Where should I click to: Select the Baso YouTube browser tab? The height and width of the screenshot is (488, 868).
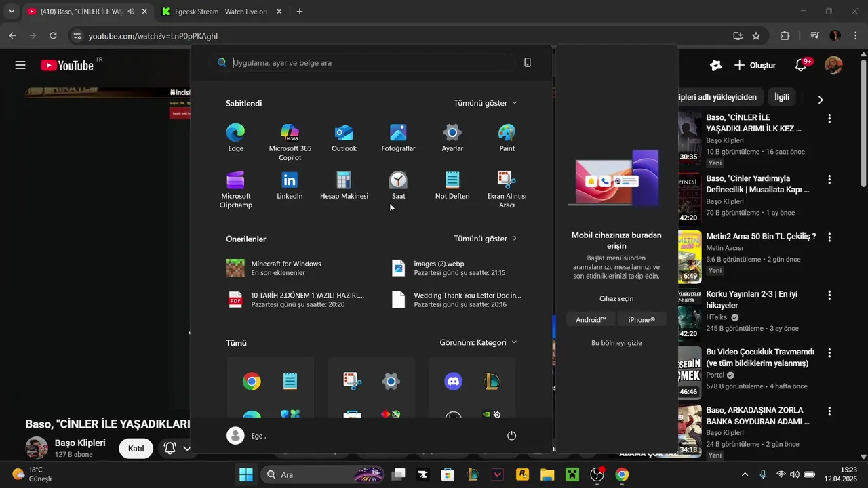[87, 12]
